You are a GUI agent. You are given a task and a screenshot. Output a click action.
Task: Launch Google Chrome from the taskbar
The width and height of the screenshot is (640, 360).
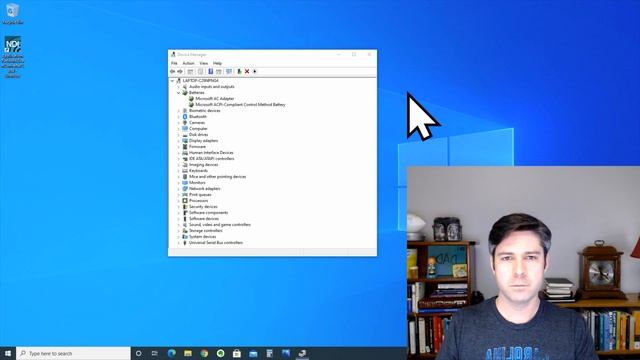tap(204, 353)
